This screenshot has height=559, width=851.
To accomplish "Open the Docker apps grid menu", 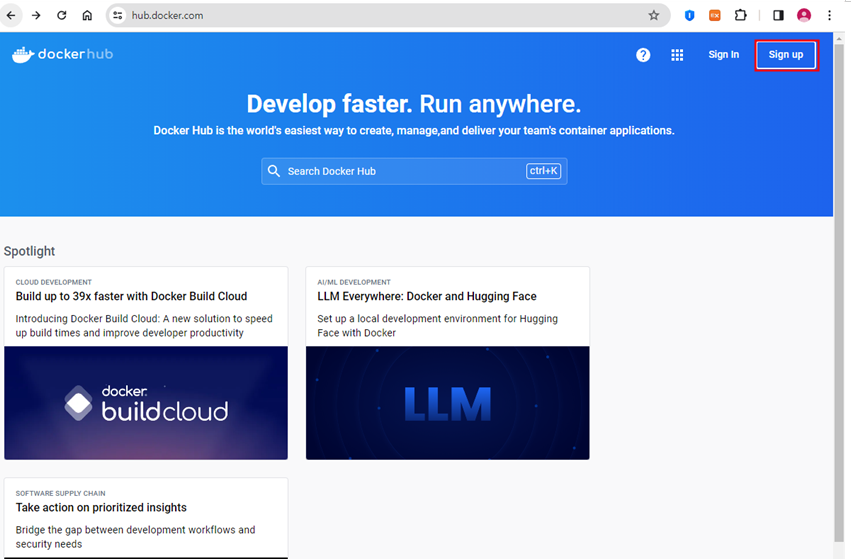I will pyautogui.click(x=677, y=55).
